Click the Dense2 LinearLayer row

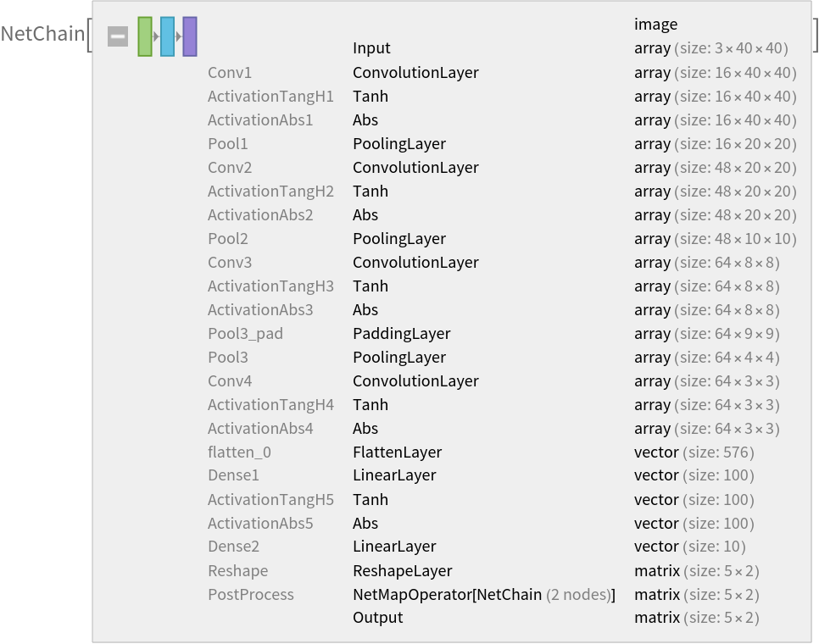click(x=394, y=547)
